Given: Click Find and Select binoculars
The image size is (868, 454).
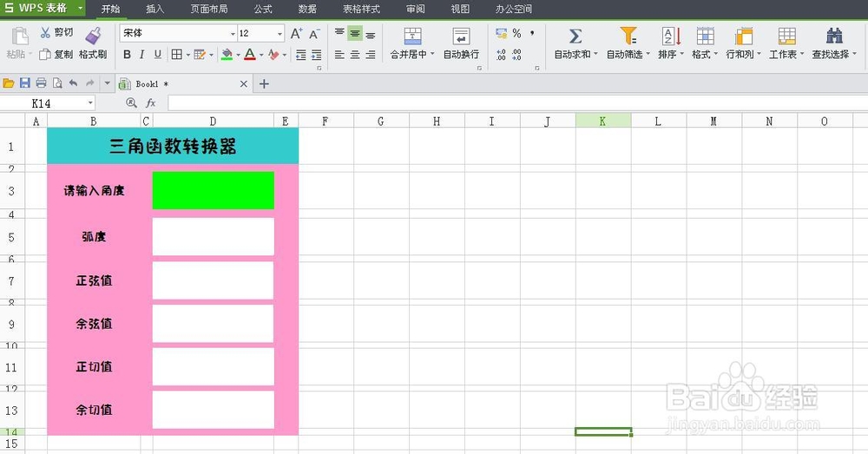Looking at the screenshot, I should pos(834,36).
